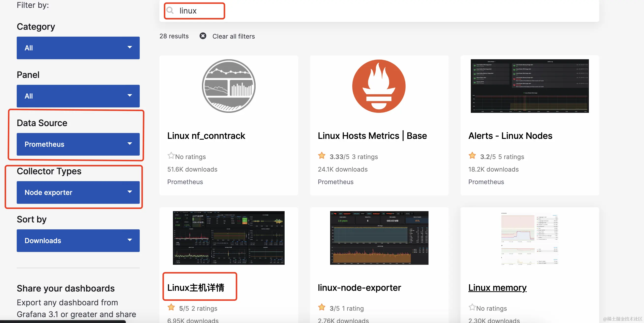The height and width of the screenshot is (323, 644).
Task: Click the search magnifier icon
Action: click(x=170, y=10)
